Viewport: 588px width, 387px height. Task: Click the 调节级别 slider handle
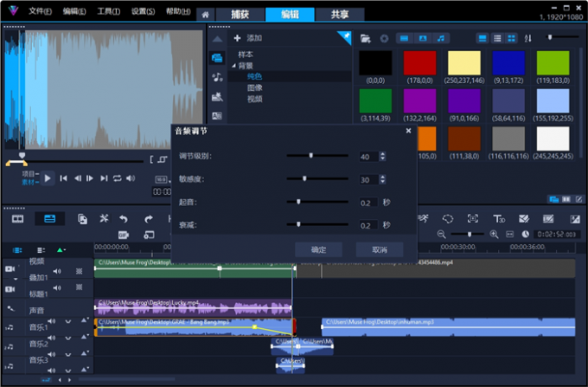pyautogui.click(x=311, y=155)
